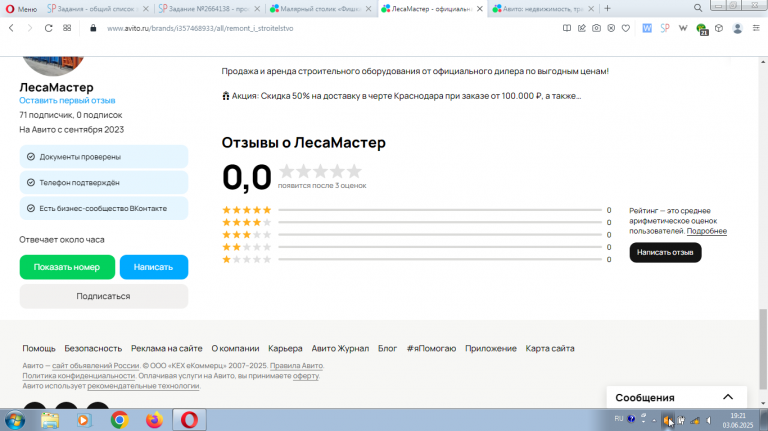Open Реклама на сайте footer link
This screenshot has width=768, height=431.
[x=167, y=349]
